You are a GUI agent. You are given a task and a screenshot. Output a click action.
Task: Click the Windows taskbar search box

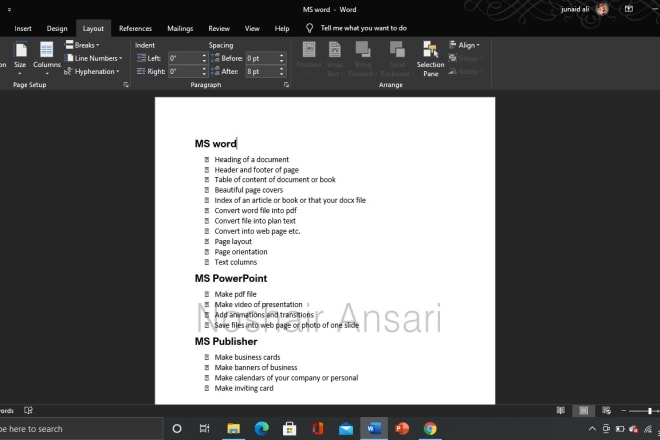[81, 429]
